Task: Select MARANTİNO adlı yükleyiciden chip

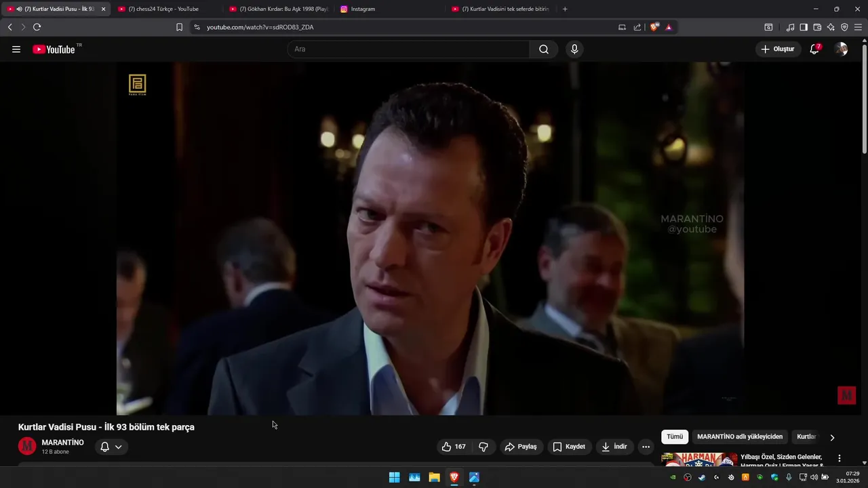Action: click(x=740, y=437)
